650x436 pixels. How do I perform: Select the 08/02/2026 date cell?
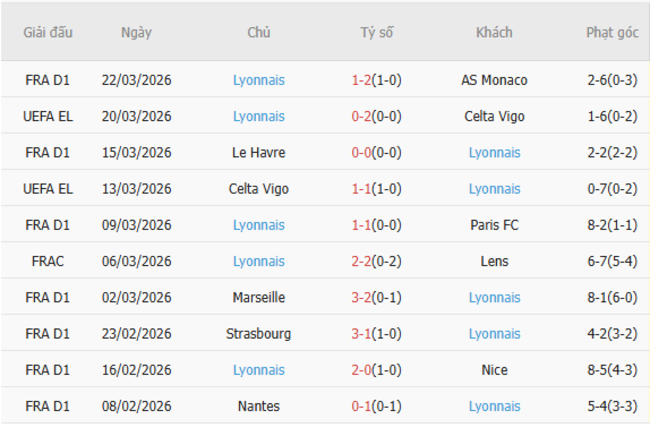pyautogui.click(x=136, y=406)
